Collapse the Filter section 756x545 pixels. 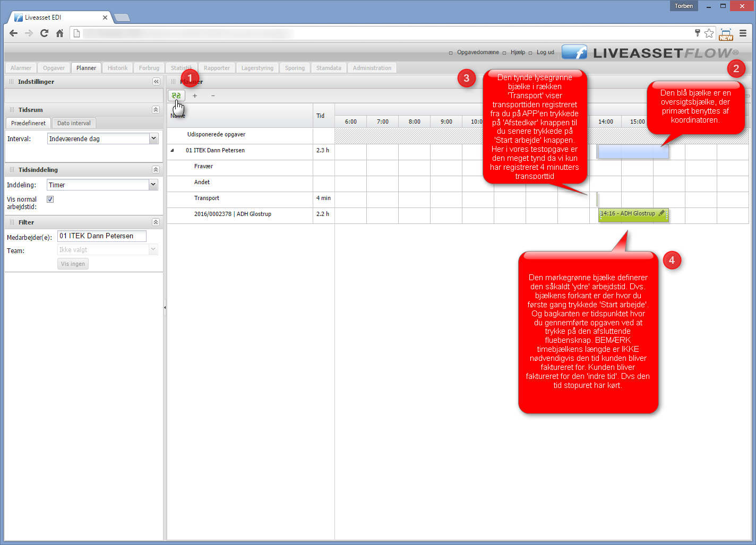(156, 222)
